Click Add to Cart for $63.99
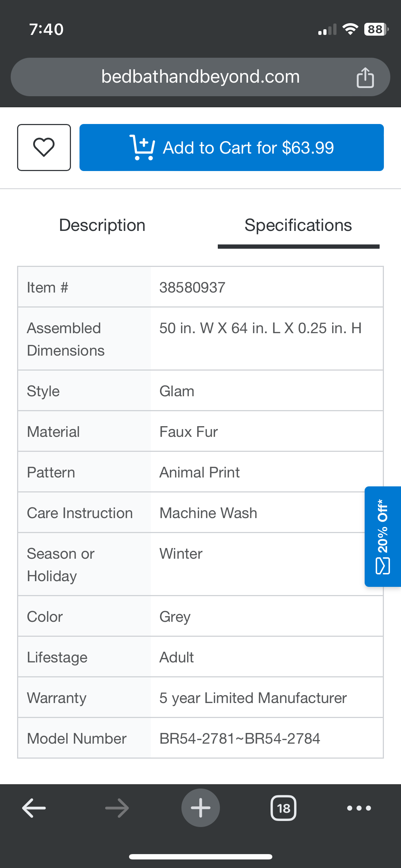401x868 pixels. [231, 148]
